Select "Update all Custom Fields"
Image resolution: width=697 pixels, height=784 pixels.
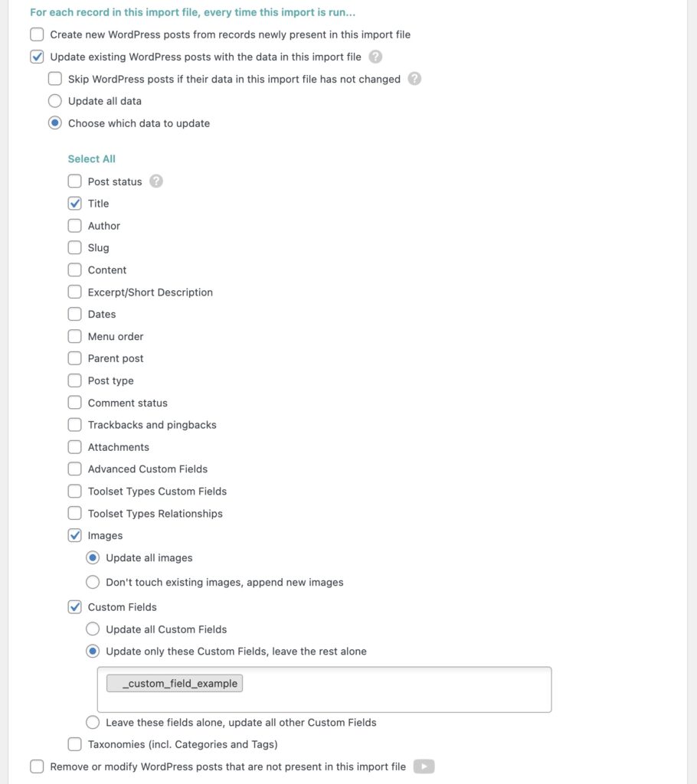click(93, 629)
